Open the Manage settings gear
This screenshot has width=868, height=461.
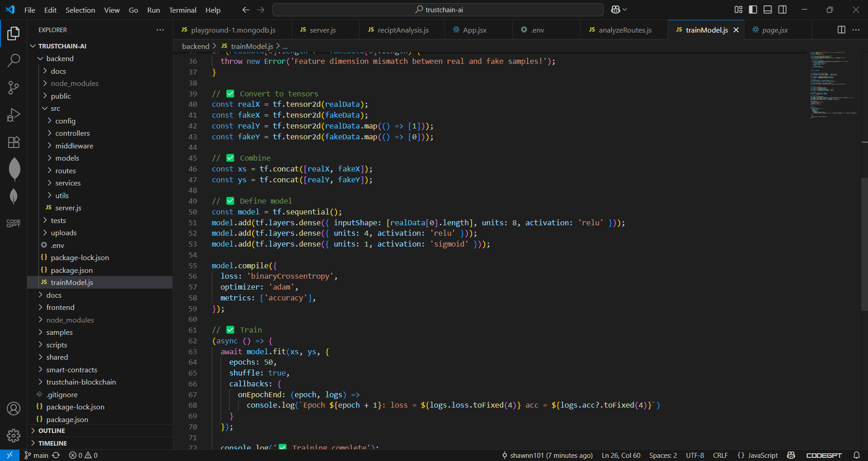pyautogui.click(x=14, y=435)
